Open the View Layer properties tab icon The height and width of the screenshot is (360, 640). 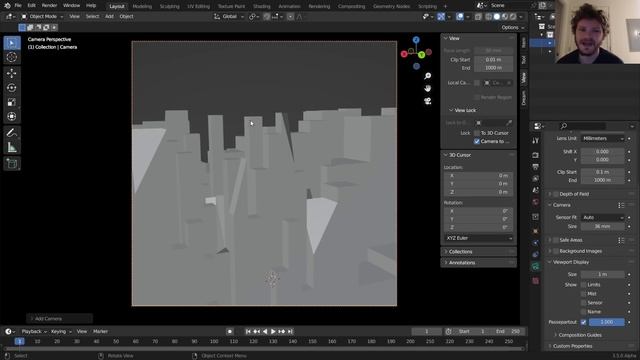click(536, 178)
